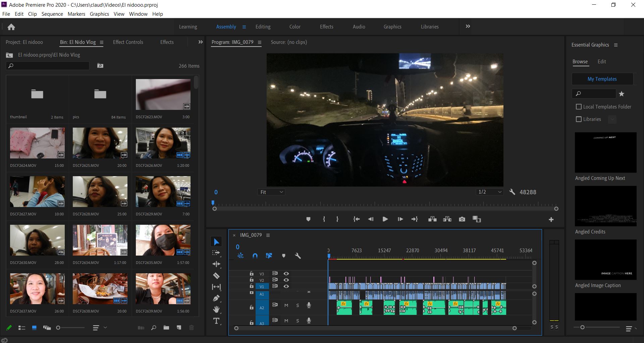Click Mark In bracket button

click(324, 219)
